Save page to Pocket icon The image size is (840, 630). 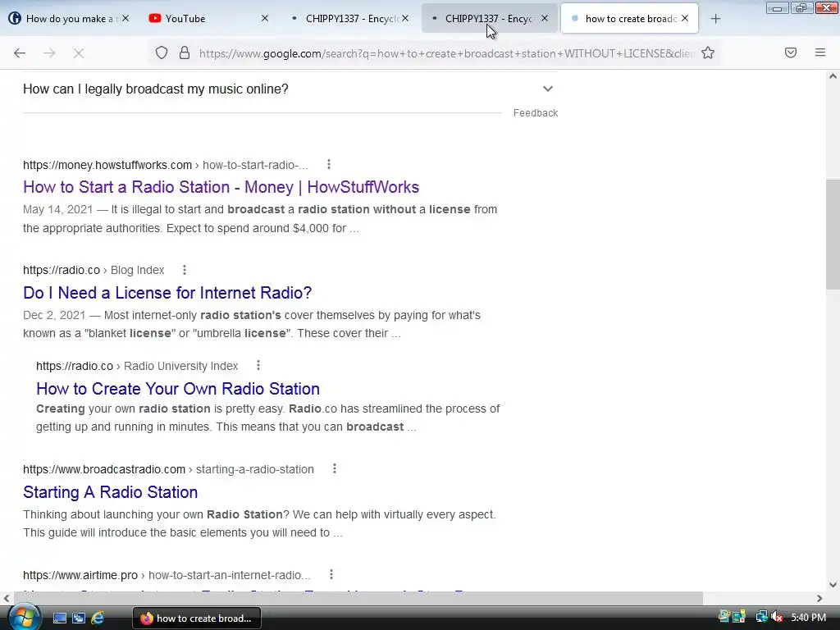791,52
